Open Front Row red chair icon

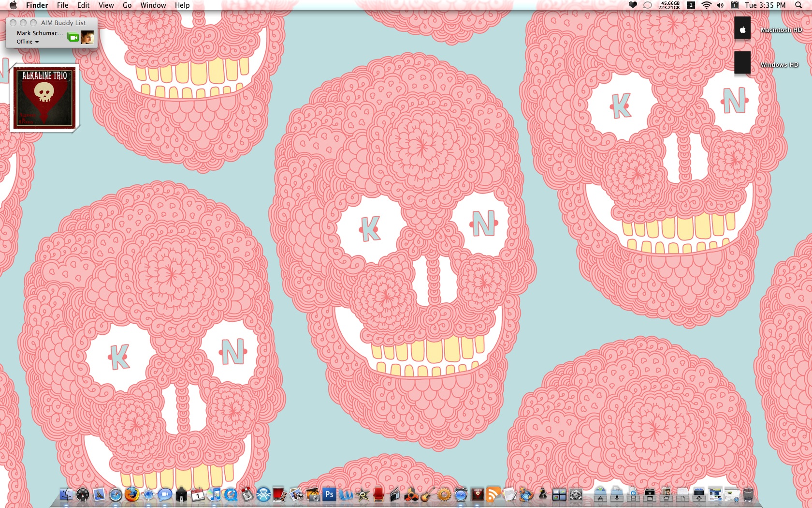(378, 494)
